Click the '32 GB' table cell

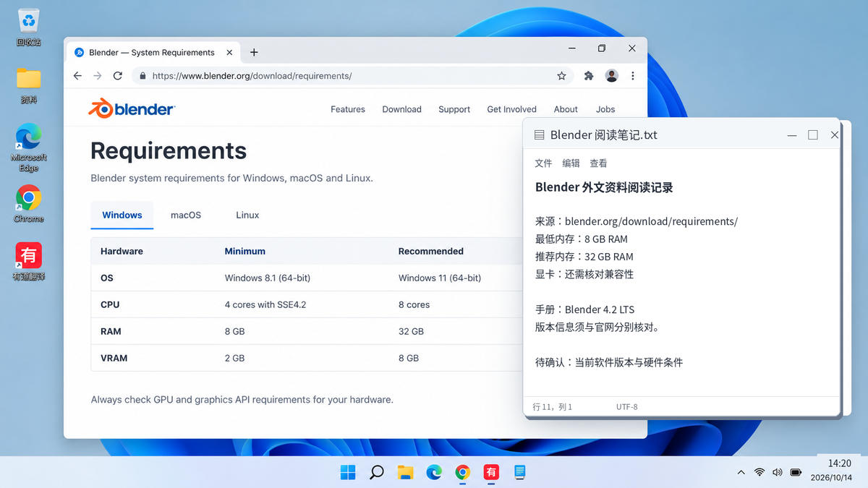(411, 331)
